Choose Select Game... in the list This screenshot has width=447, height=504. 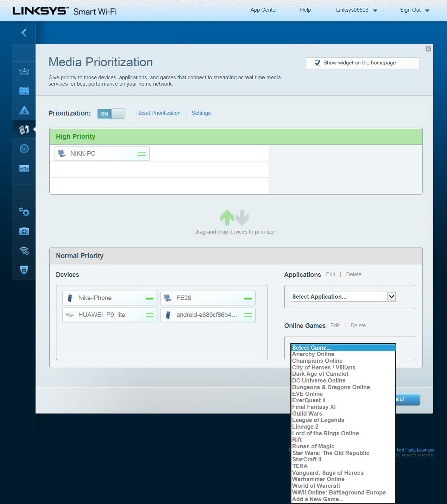click(x=344, y=348)
